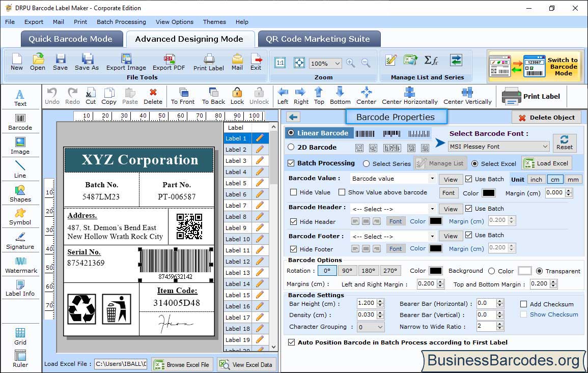The height and width of the screenshot is (373, 588).
Task: Expand the Barcode Value dropdown
Action: [432, 179]
